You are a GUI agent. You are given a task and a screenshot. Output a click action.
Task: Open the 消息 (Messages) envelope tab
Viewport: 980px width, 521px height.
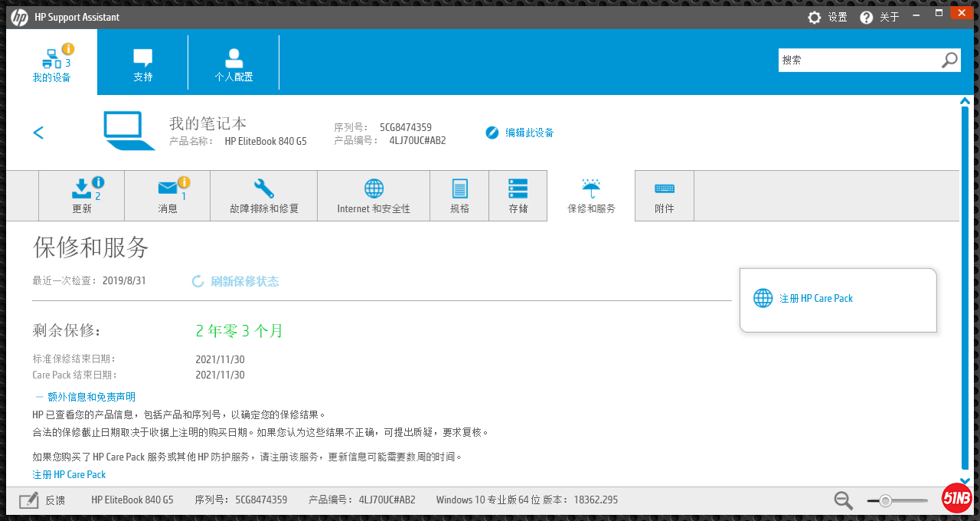click(x=168, y=196)
